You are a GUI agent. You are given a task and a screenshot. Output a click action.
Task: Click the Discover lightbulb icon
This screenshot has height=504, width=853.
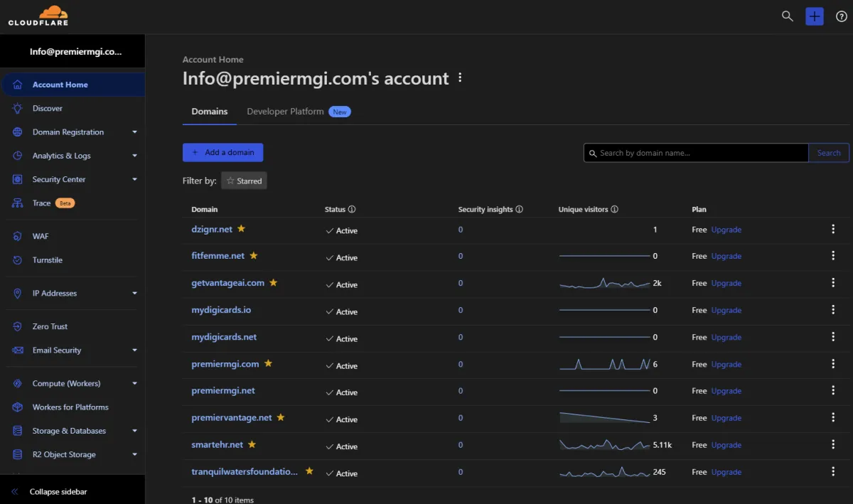pyautogui.click(x=18, y=108)
